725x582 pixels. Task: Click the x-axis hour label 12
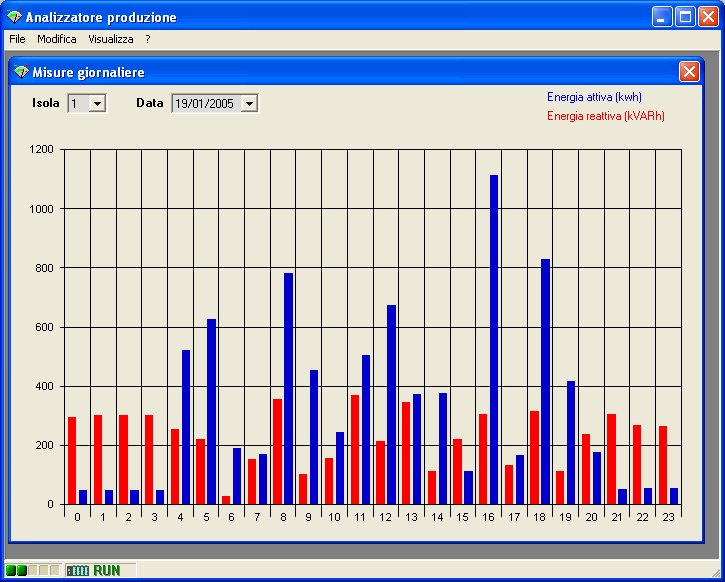[x=386, y=517]
